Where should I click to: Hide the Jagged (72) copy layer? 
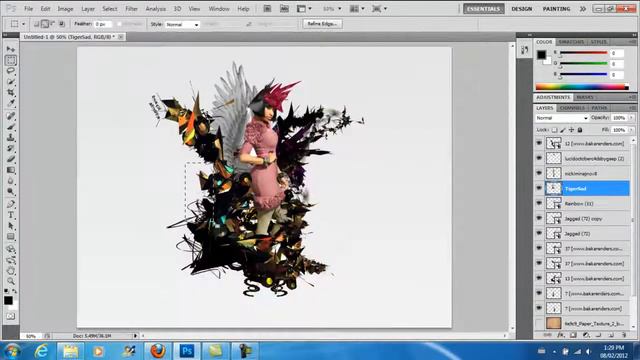[x=539, y=218]
